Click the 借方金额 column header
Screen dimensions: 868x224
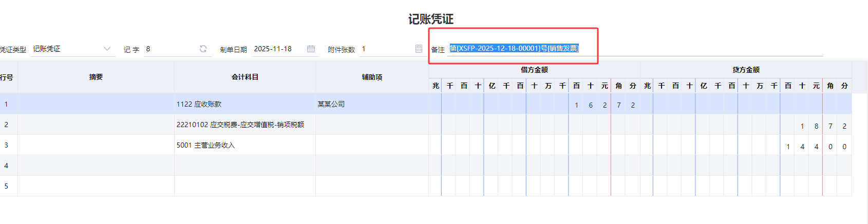534,70
